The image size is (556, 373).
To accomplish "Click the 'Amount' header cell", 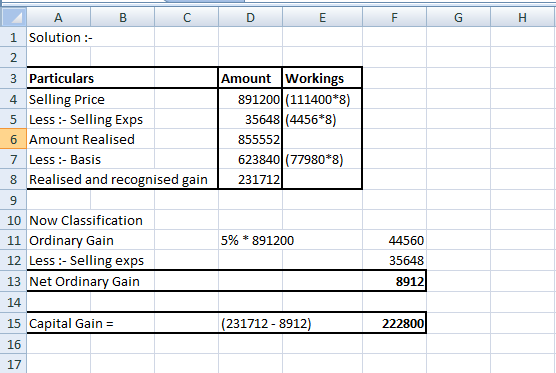I will pyautogui.click(x=250, y=78).
